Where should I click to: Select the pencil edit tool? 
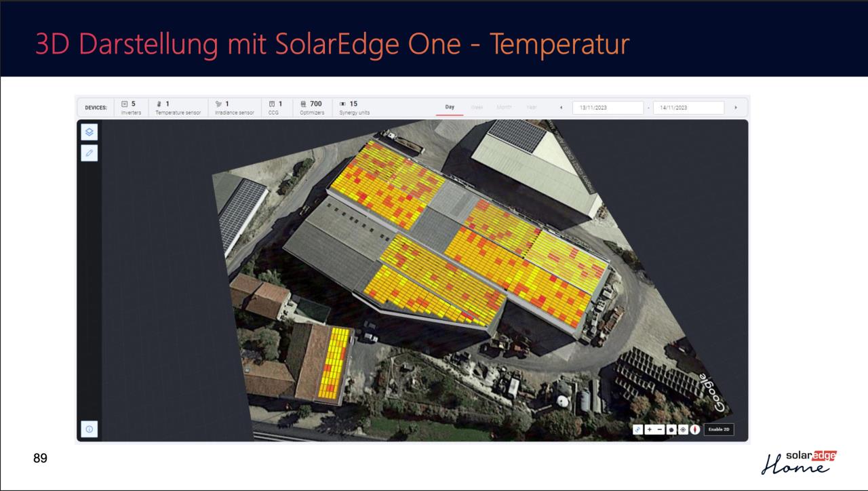tap(90, 153)
